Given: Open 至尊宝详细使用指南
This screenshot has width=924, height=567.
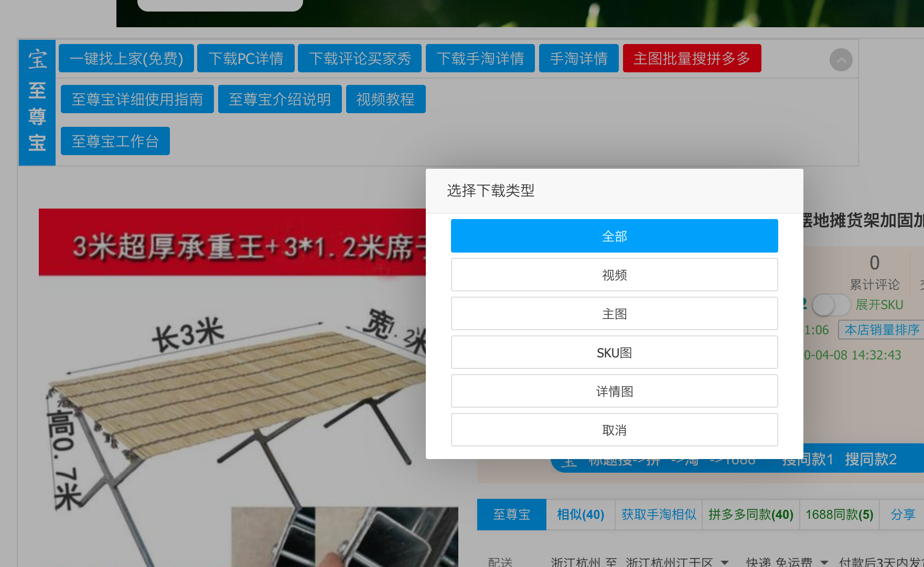Looking at the screenshot, I should [137, 99].
